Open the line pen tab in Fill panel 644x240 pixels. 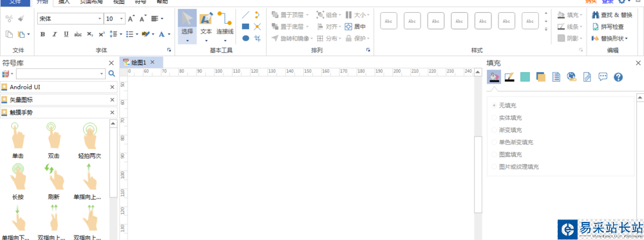point(509,77)
